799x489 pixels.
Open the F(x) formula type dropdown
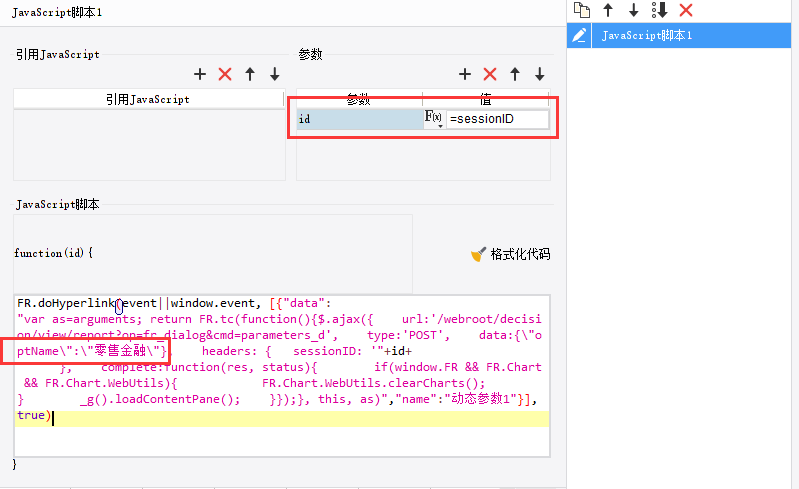[434, 119]
